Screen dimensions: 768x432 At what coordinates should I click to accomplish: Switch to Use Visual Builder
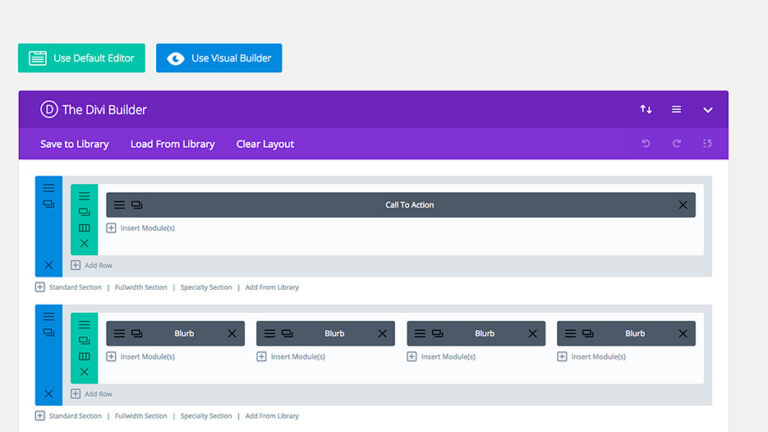pyautogui.click(x=219, y=58)
